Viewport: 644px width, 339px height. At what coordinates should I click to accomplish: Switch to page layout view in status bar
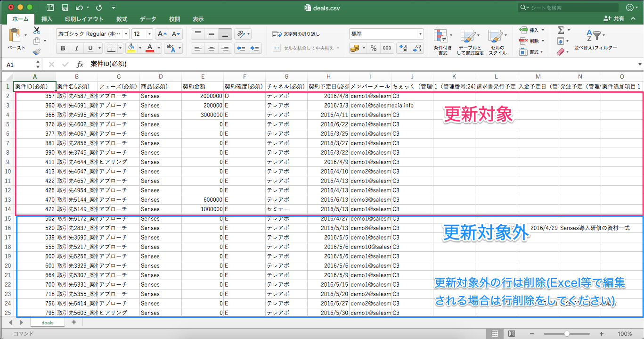(x=511, y=334)
